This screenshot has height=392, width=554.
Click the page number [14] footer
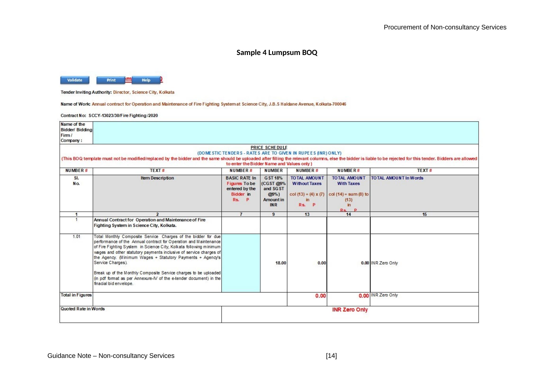[x=331, y=356]
